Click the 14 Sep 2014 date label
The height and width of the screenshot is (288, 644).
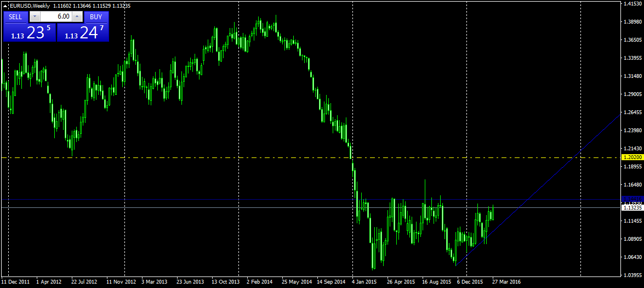pos(332,283)
